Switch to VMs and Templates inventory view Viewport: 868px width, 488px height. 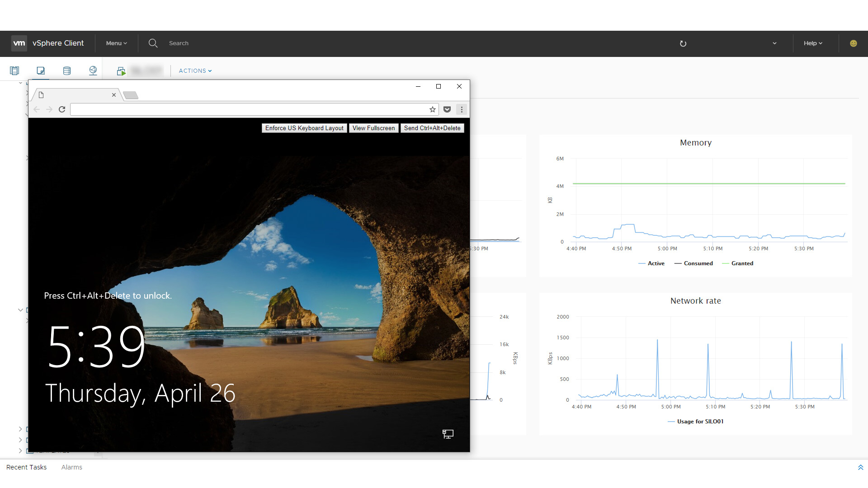[41, 71]
